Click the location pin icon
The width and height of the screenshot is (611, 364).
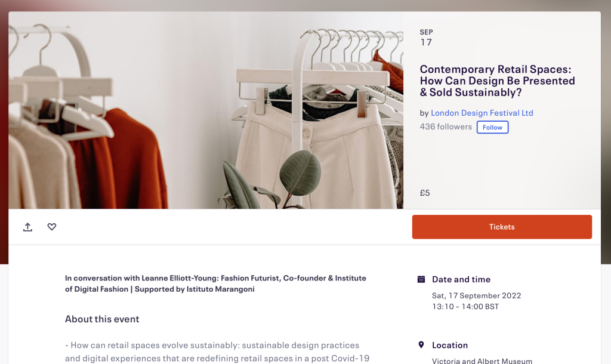coord(421,345)
